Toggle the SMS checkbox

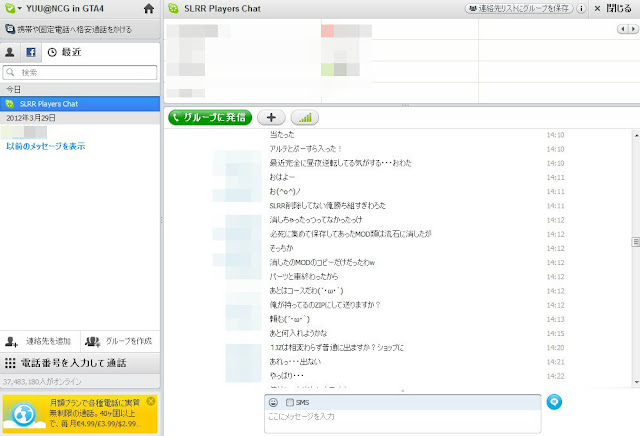click(290, 403)
